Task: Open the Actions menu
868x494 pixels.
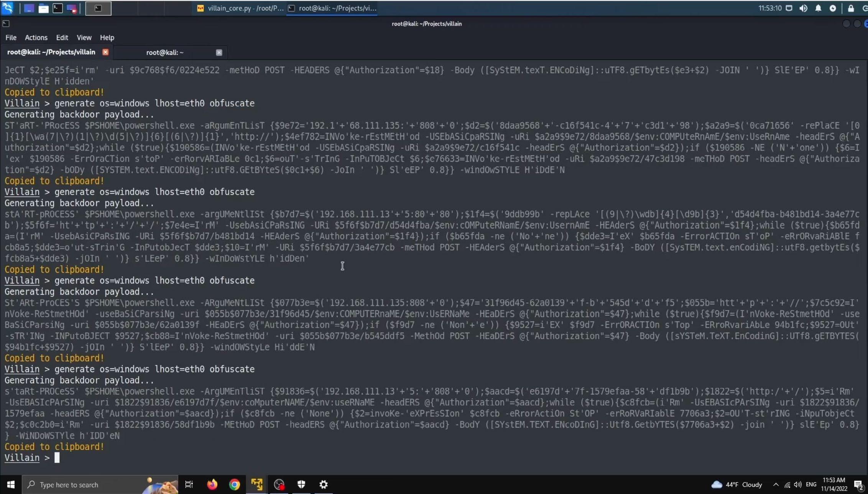Action: point(36,38)
